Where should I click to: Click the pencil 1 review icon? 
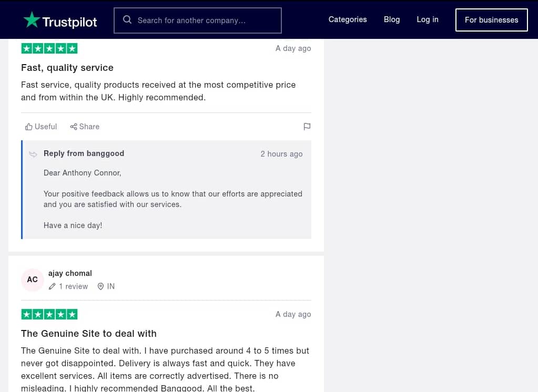[x=52, y=286]
